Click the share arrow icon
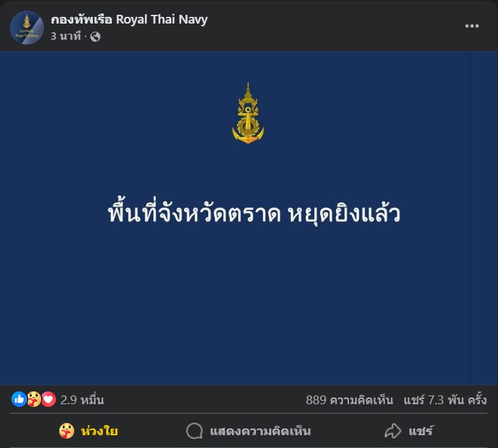Viewport: 498px width, 448px height. coord(393,431)
